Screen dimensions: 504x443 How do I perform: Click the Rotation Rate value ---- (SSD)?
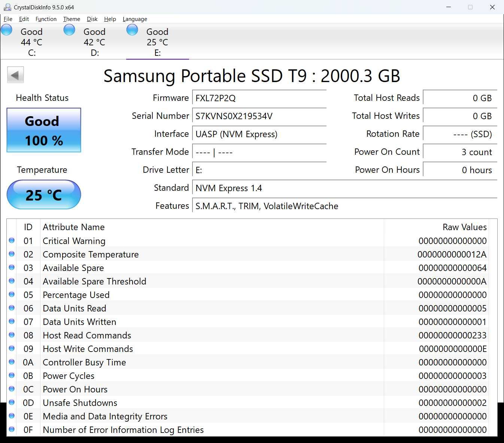(460, 134)
